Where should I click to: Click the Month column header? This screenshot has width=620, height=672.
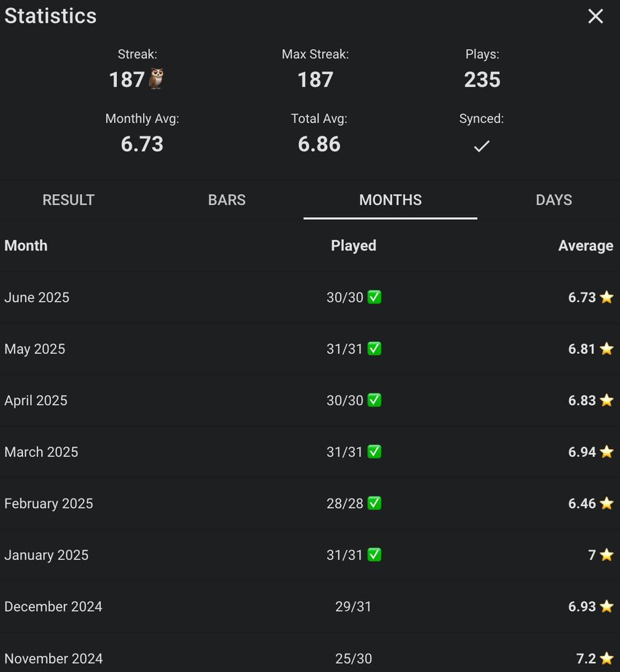point(26,245)
